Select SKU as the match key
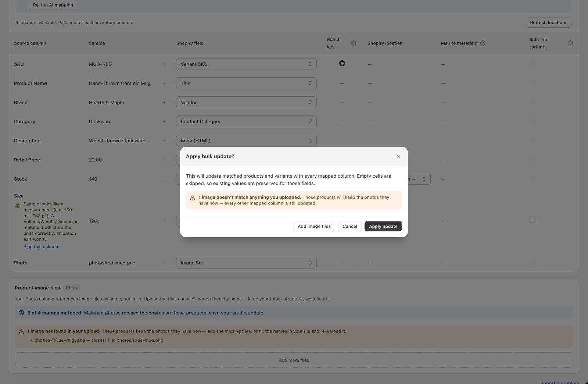The image size is (588, 384). (x=342, y=63)
